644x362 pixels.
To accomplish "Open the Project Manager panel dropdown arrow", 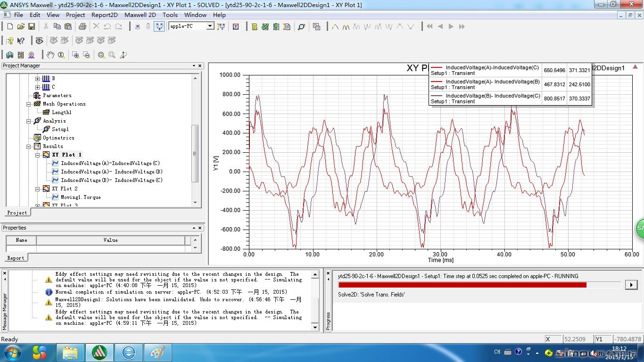I will click(194, 66).
